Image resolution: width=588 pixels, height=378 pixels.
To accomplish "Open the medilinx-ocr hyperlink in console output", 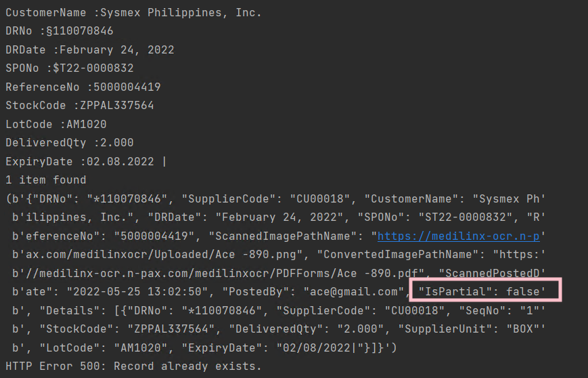I will coord(457,236).
